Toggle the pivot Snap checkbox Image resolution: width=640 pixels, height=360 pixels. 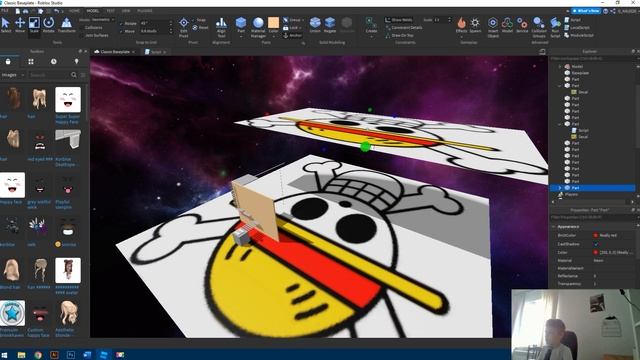click(194, 20)
